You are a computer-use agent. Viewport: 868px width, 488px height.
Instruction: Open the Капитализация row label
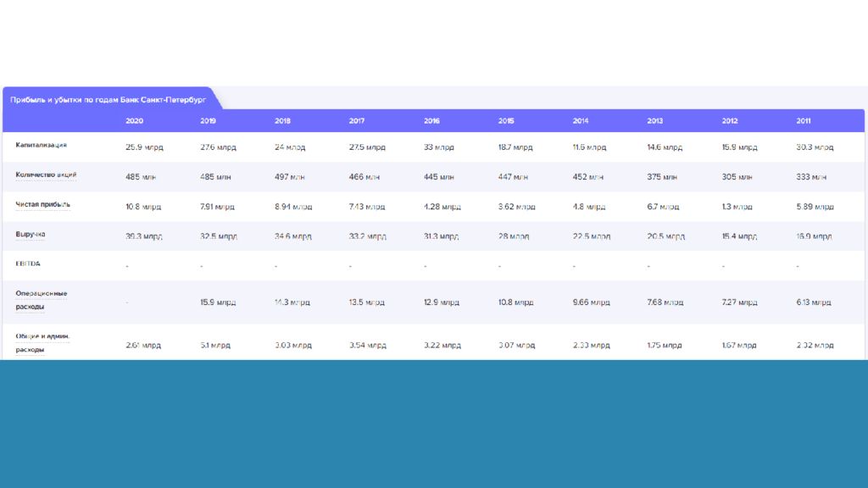point(41,146)
